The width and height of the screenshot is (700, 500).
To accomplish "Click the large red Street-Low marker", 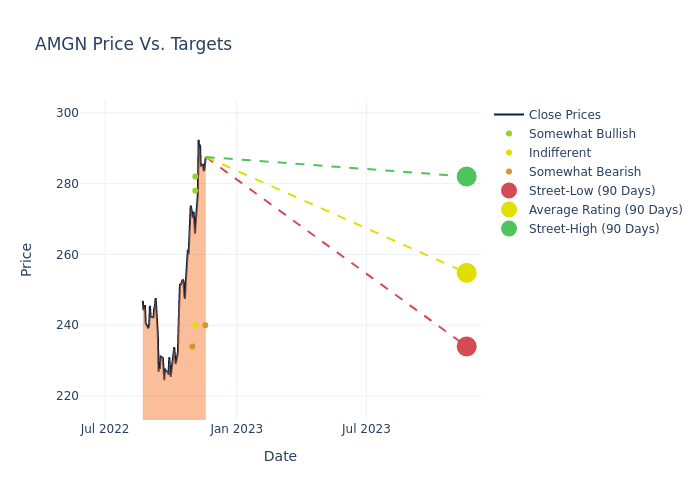I will (466, 346).
